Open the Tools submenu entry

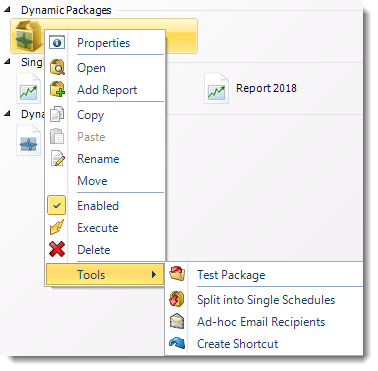tap(105, 274)
